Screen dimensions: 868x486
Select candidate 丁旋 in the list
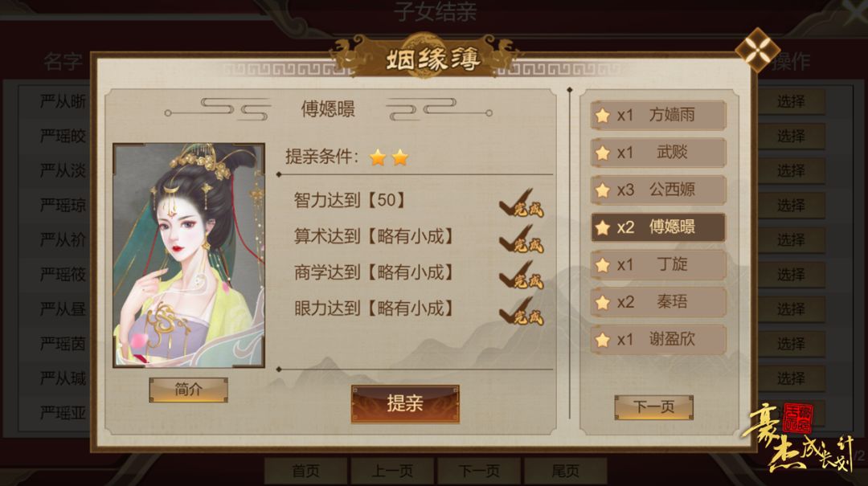pyautogui.click(x=658, y=264)
